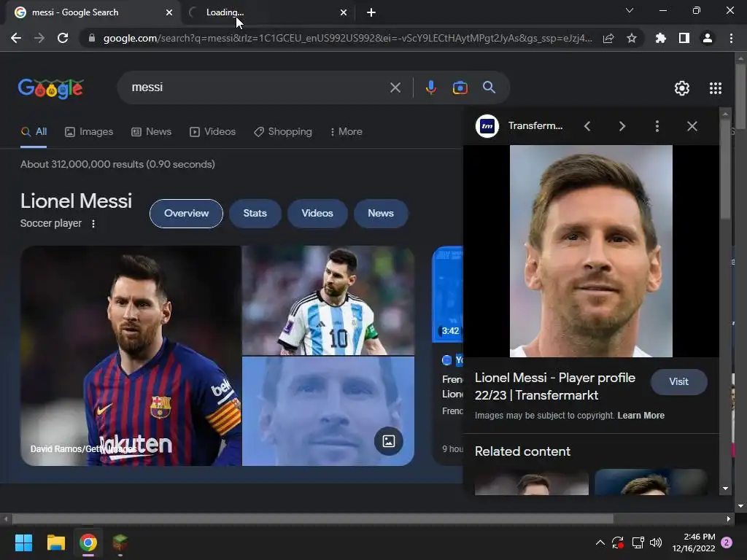Expand the More search filters
747x560 pixels.
[x=347, y=132]
